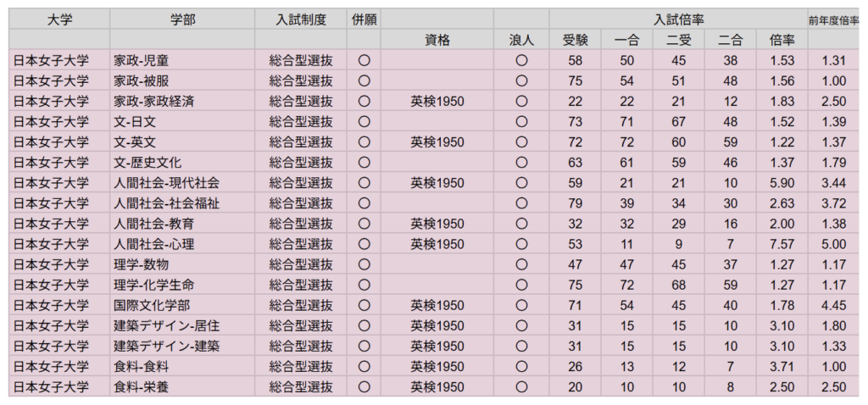Select the 人間社会-社会福祉 cell
This screenshot has height=405, width=868.
click(x=182, y=203)
